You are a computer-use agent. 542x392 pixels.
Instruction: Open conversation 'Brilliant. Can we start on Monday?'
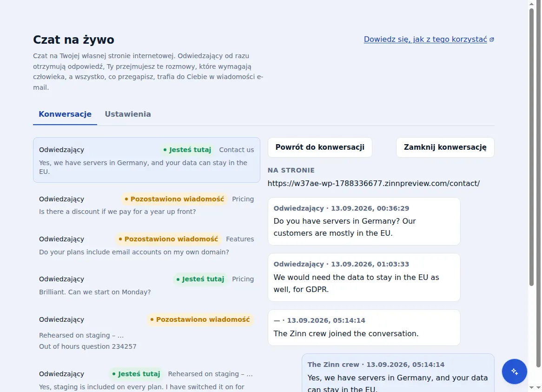146,285
